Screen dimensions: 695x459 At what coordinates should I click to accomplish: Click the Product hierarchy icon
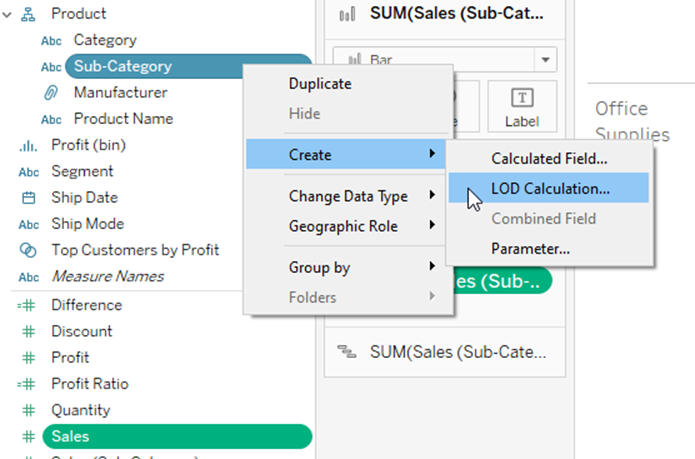click(29, 14)
